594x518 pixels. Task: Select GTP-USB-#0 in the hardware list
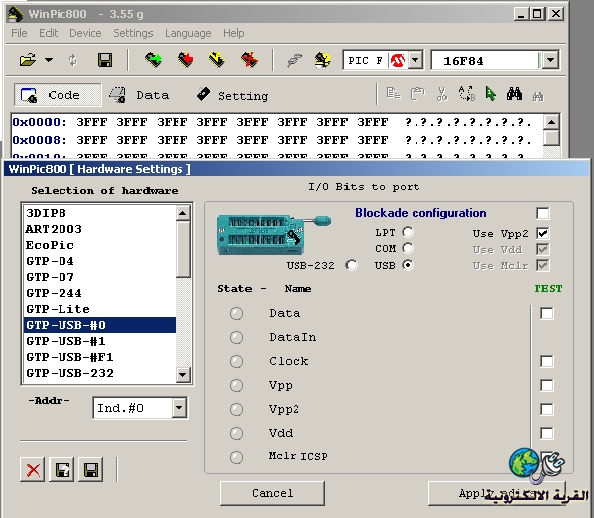tap(100, 325)
